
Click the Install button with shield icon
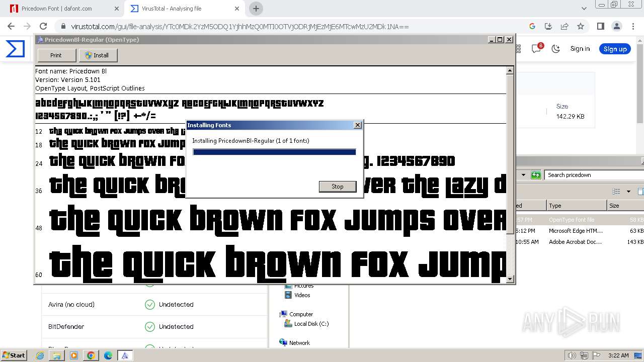pyautogui.click(x=98, y=55)
